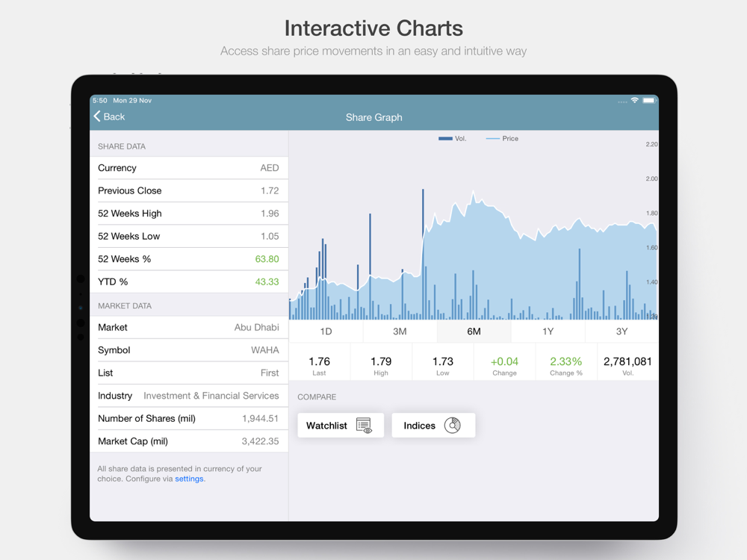This screenshot has width=747, height=560.
Task: Click the Vol. legend color swatch
Action: pyautogui.click(x=445, y=139)
